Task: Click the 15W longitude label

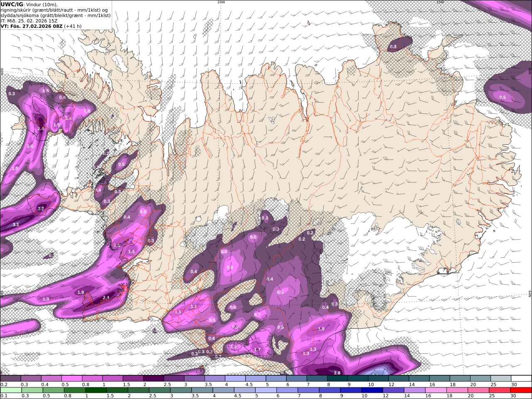Action: click(440, 2)
